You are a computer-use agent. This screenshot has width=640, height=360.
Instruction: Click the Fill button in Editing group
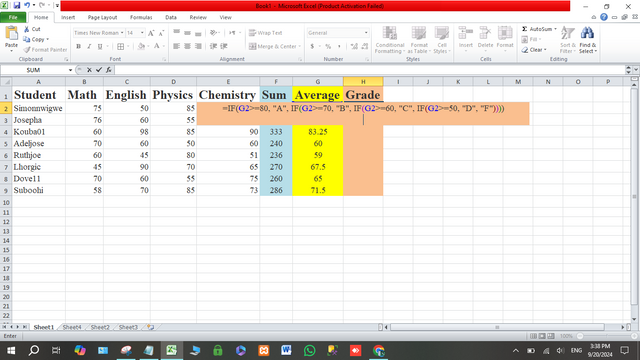(x=531, y=40)
